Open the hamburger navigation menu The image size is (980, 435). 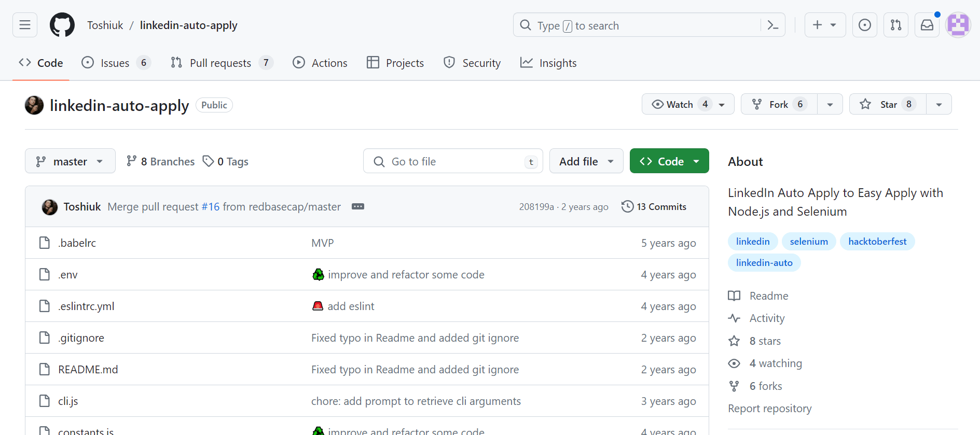[25, 25]
